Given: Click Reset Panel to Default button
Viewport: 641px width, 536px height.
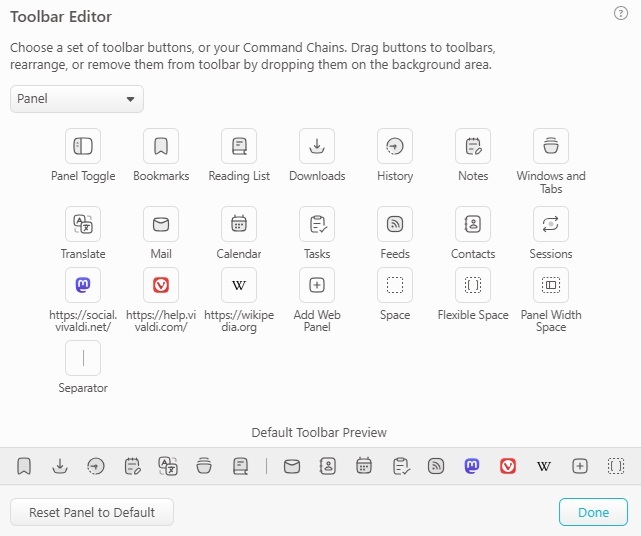Looking at the screenshot, I should point(92,512).
